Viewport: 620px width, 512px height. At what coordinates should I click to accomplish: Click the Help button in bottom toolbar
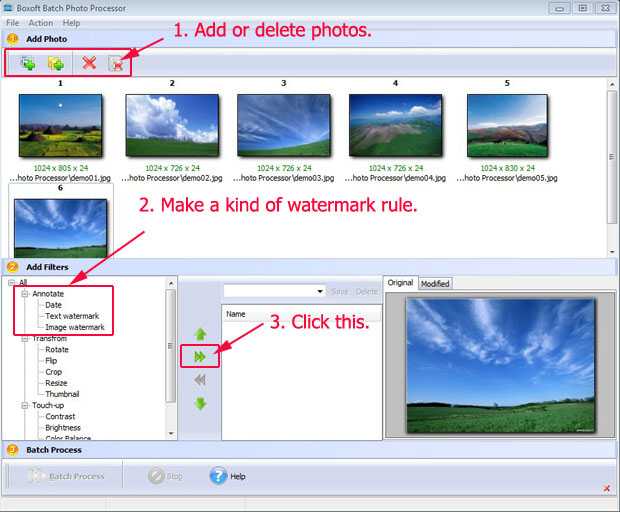pyautogui.click(x=228, y=476)
